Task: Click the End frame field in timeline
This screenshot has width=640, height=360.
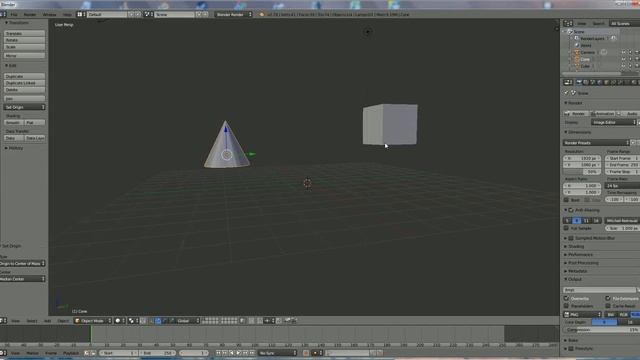Action: point(157,353)
